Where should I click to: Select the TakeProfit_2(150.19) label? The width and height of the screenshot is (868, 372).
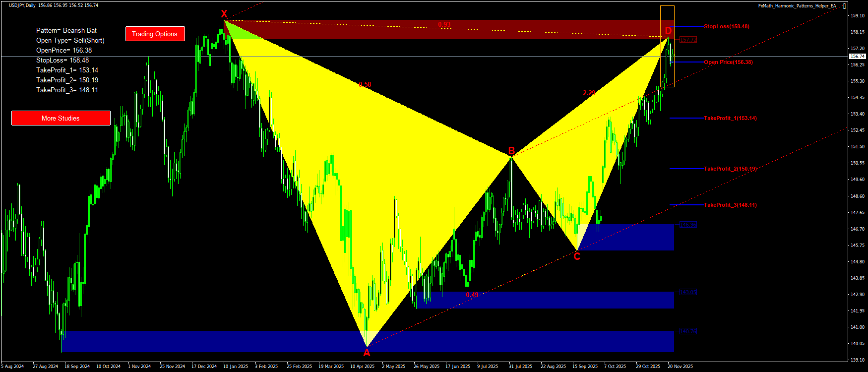730,169
